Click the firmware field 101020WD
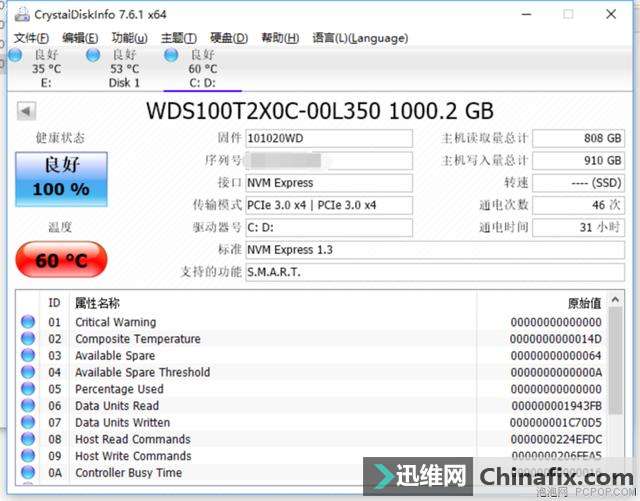 click(x=329, y=138)
